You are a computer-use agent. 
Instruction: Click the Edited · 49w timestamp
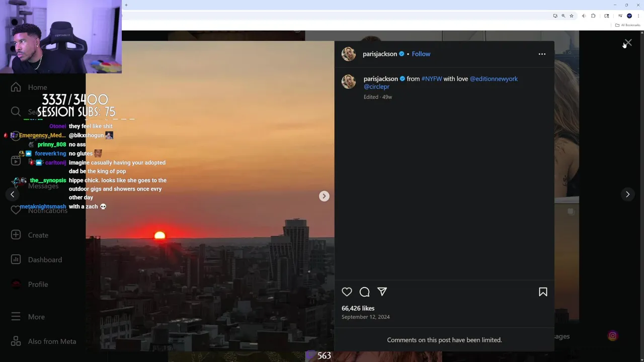tap(378, 97)
